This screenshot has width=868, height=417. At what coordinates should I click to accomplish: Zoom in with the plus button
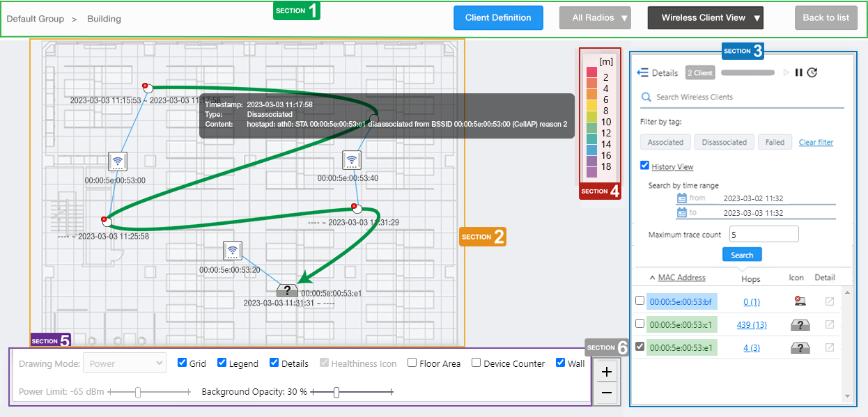point(606,372)
